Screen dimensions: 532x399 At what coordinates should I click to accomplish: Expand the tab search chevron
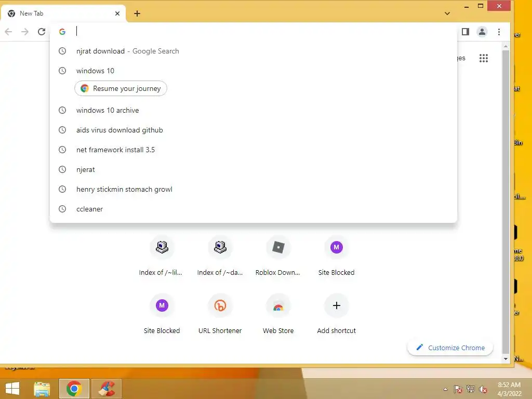pyautogui.click(x=447, y=14)
